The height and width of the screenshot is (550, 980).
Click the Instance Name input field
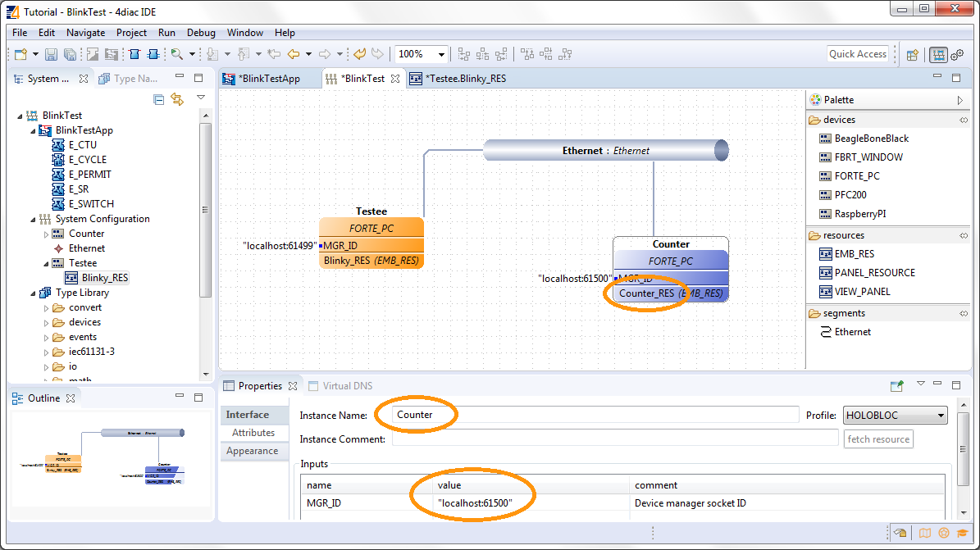[595, 415]
